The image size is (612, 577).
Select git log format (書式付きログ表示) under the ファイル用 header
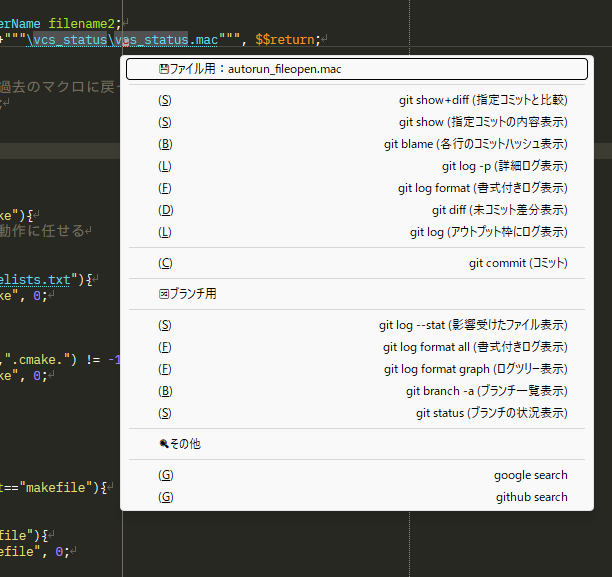click(357, 188)
